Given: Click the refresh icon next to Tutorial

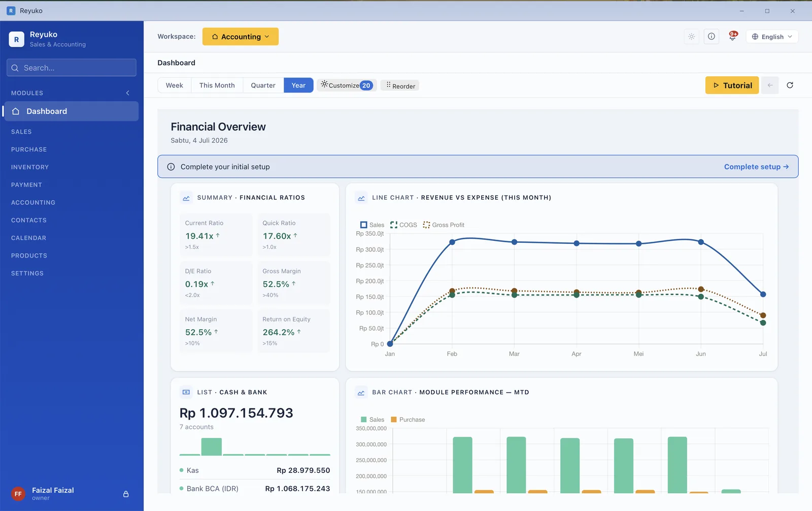Looking at the screenshot, I should tap(790, 85).
